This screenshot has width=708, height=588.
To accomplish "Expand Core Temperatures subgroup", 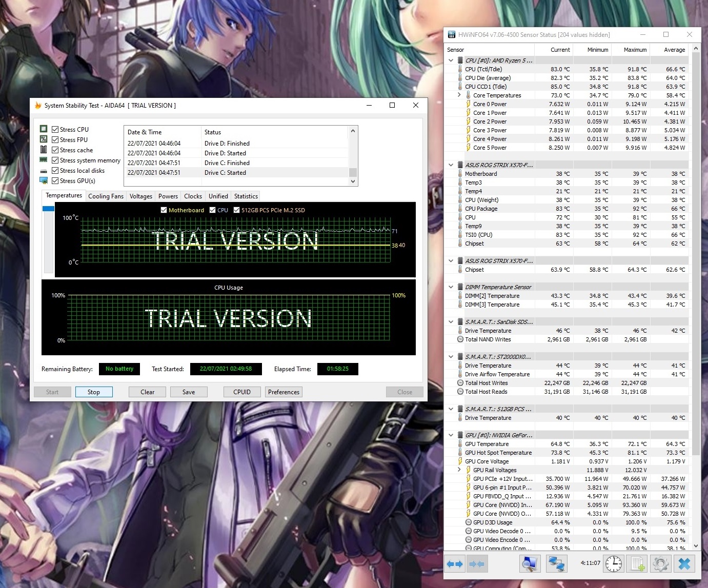I will (459, 95).
